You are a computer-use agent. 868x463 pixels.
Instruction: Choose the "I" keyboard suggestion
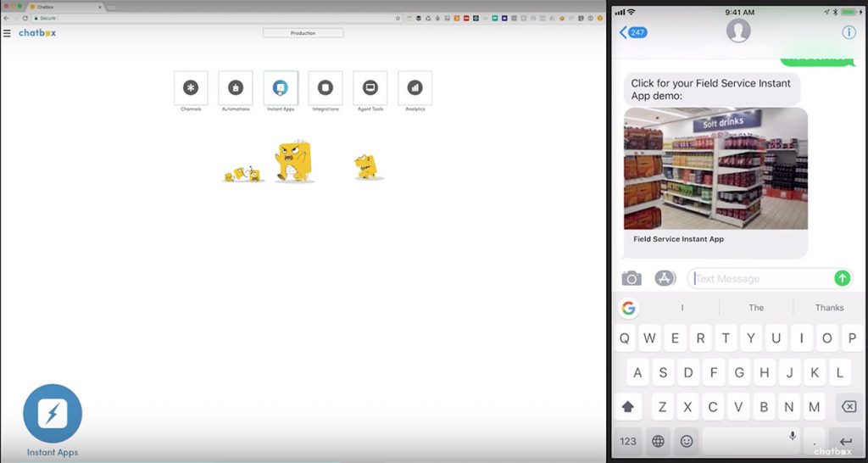[682, 308]
